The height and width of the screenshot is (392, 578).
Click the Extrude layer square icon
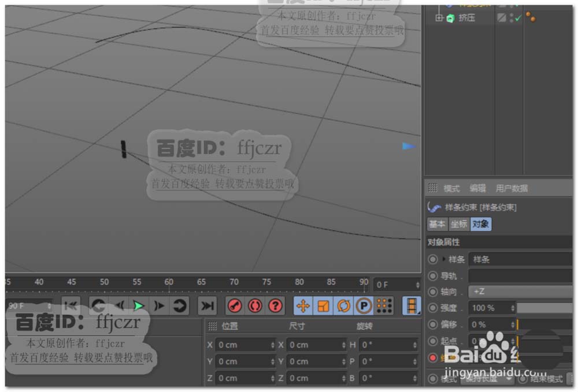[501, 17]
